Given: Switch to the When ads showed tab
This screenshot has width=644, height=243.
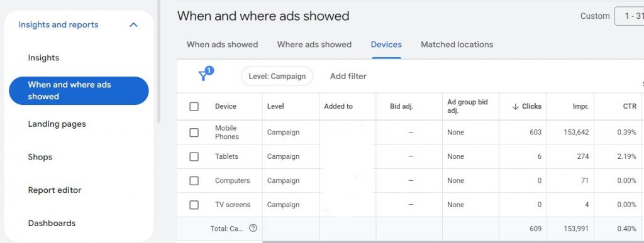Looking at the screenshot, I should pyautogui.click(x=222, y=45).
